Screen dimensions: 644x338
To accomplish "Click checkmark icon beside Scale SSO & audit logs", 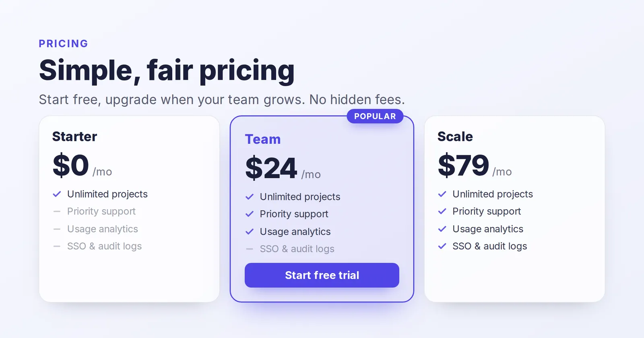I will point(442,246).
